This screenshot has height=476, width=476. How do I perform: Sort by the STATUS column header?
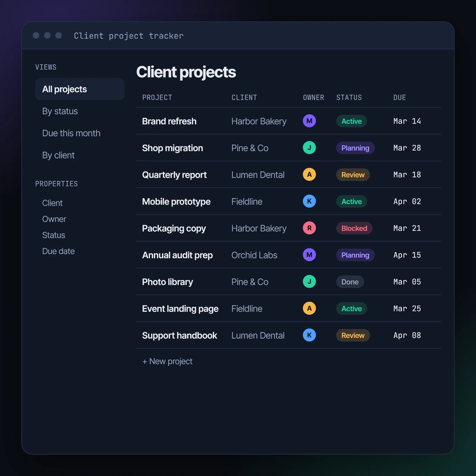coord(349,98)
